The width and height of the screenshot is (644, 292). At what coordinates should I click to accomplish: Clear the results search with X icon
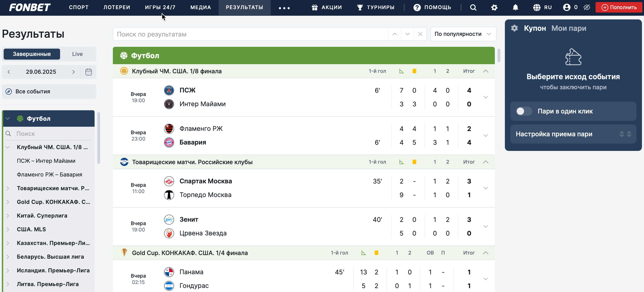coord(420,34)
